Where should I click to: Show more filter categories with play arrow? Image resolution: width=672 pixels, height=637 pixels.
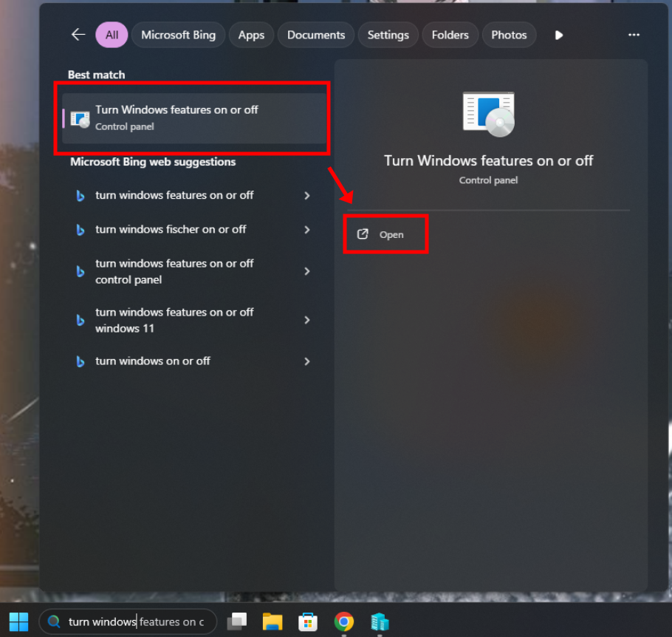(559, 35)
